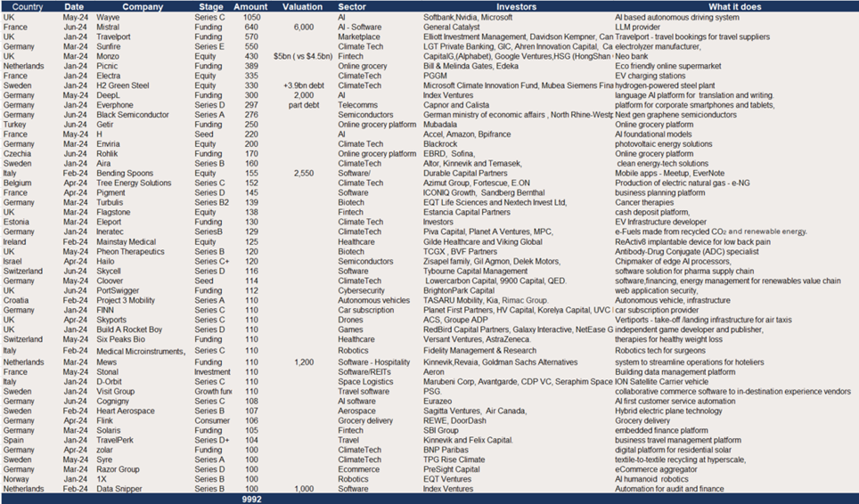Select the Stonal company cell
The width and height of the screenshot is (859, 504).
107,372
